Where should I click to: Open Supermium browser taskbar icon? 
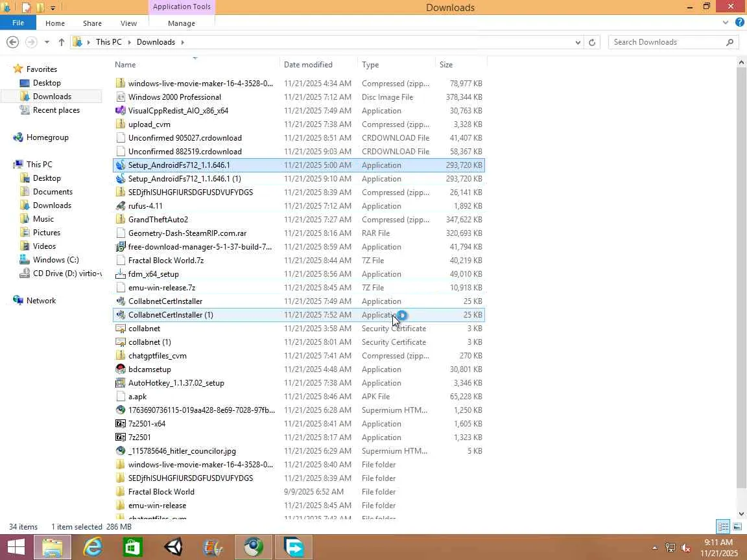pos(254,547)
